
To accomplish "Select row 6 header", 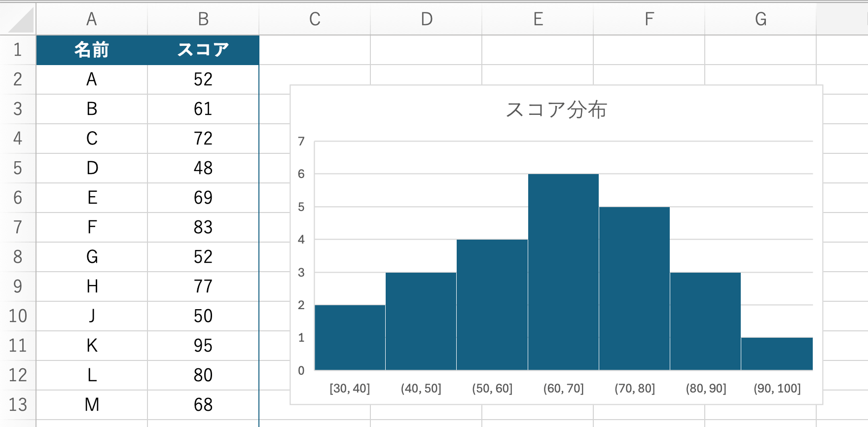I will click(x=18, y=198).
